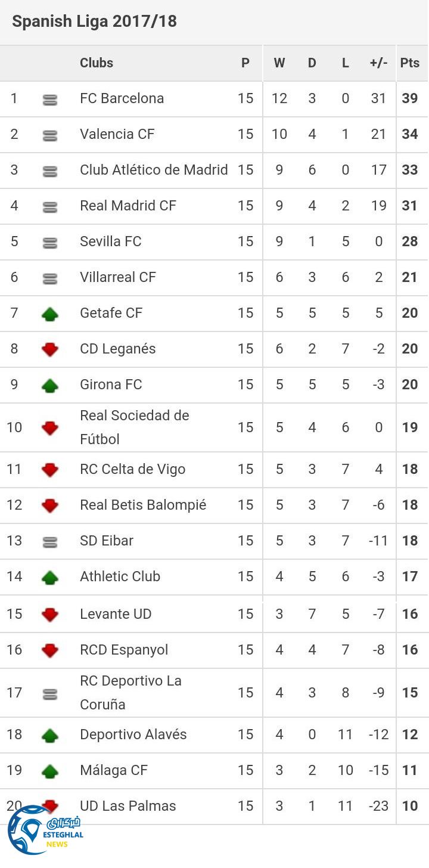This screenshot has height=868, width=429.
Task: Click the Pts column header
Action: point(410,63)
